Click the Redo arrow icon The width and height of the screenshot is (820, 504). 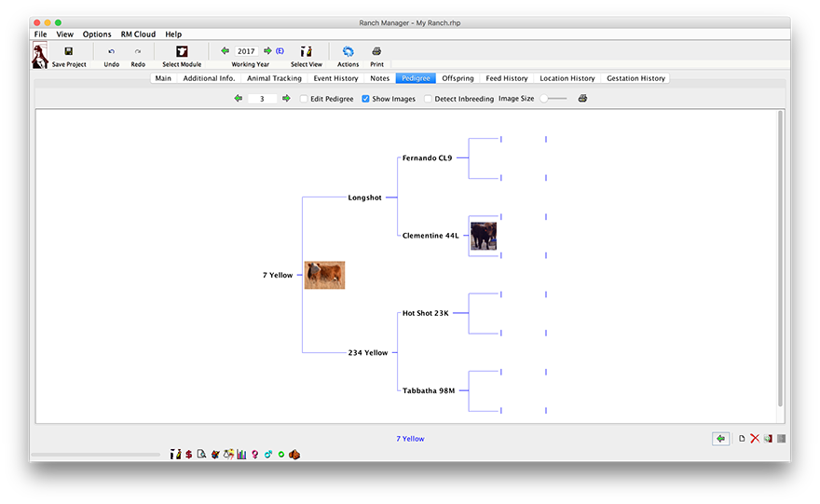138,51
